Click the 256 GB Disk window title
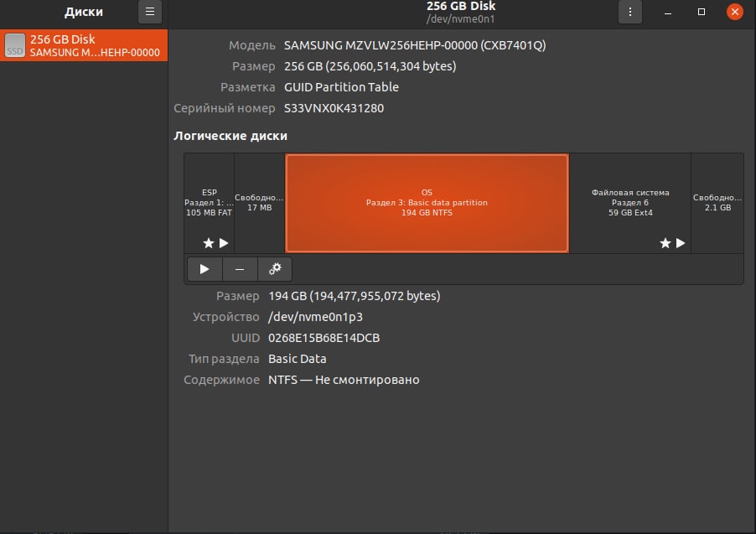Screen dimensions: 756x534 point(461,6)
